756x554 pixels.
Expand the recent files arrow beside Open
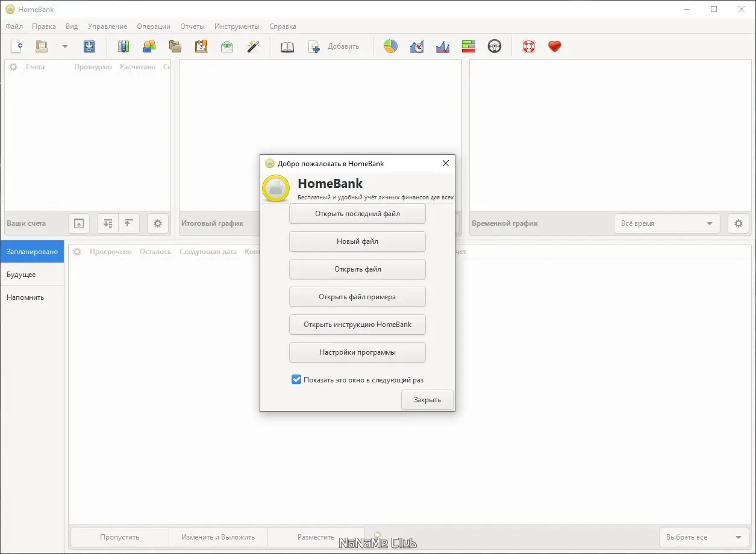pos(65,46)
